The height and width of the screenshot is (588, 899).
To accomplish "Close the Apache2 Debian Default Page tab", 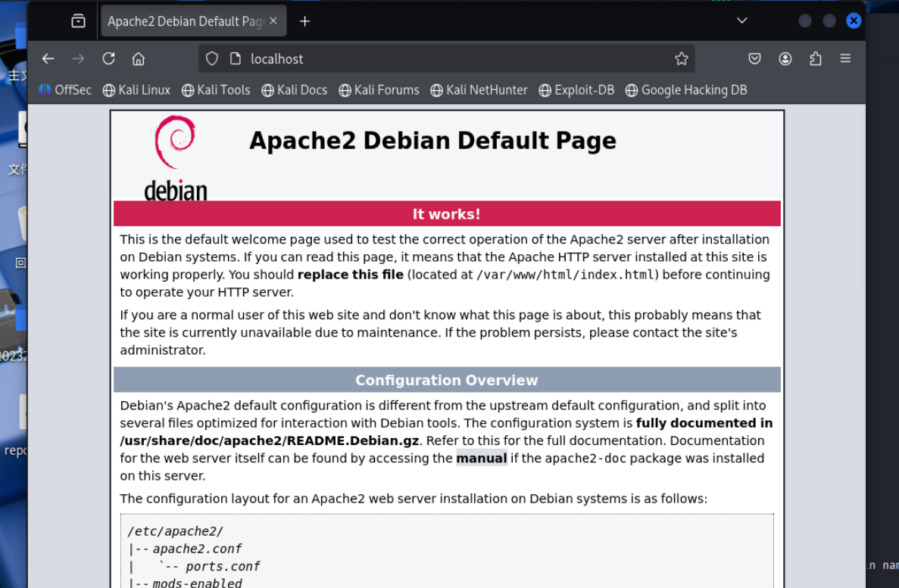I will 273,20.
